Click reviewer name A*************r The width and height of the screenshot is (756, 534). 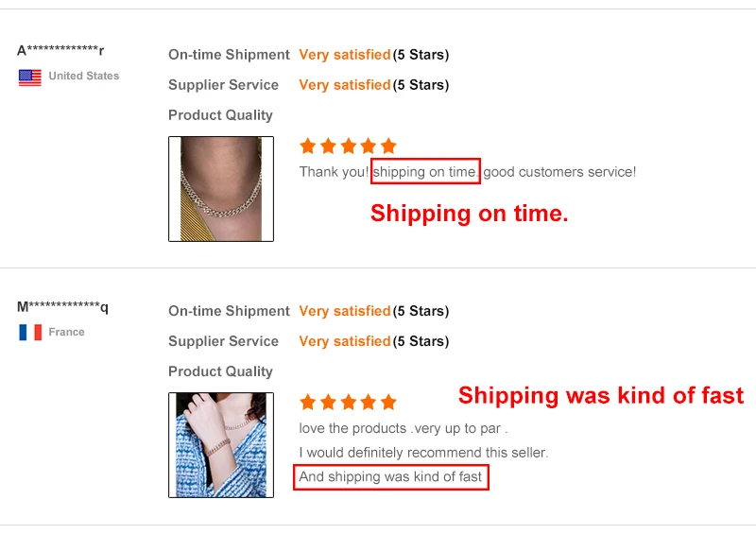(60, 50)
